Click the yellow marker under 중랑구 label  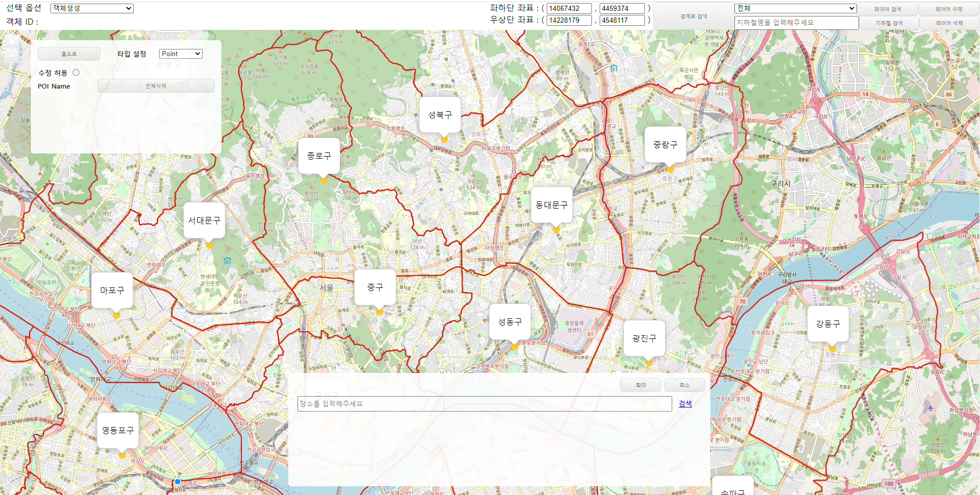tap(670, 169)
